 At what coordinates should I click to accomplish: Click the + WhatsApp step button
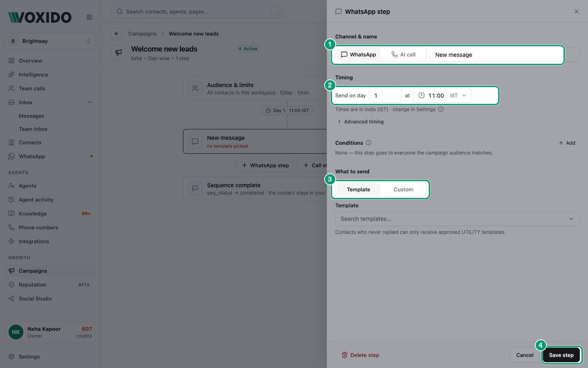[x=265, y=165]
